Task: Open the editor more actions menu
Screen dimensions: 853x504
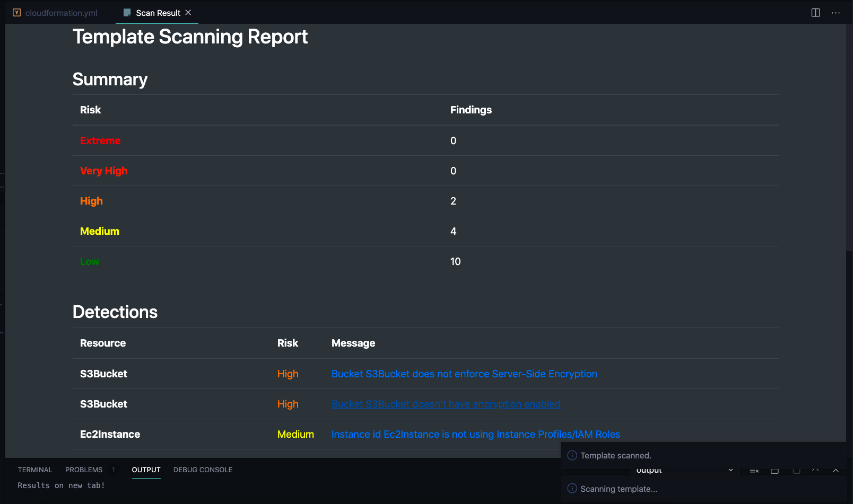Action: pos(835,13)
